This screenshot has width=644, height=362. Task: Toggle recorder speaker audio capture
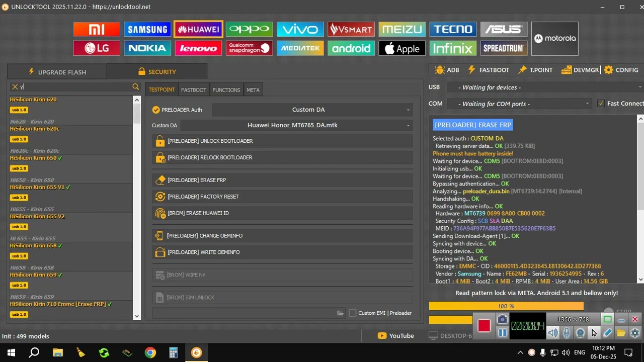(553, 333)
